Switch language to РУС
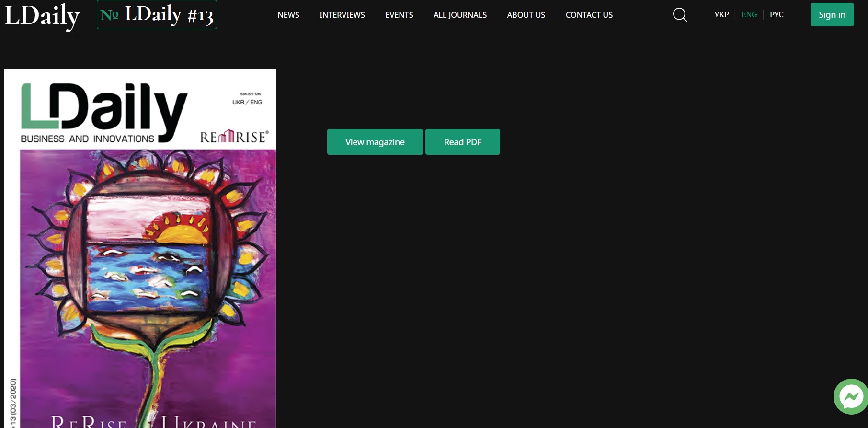 (777, 14)
